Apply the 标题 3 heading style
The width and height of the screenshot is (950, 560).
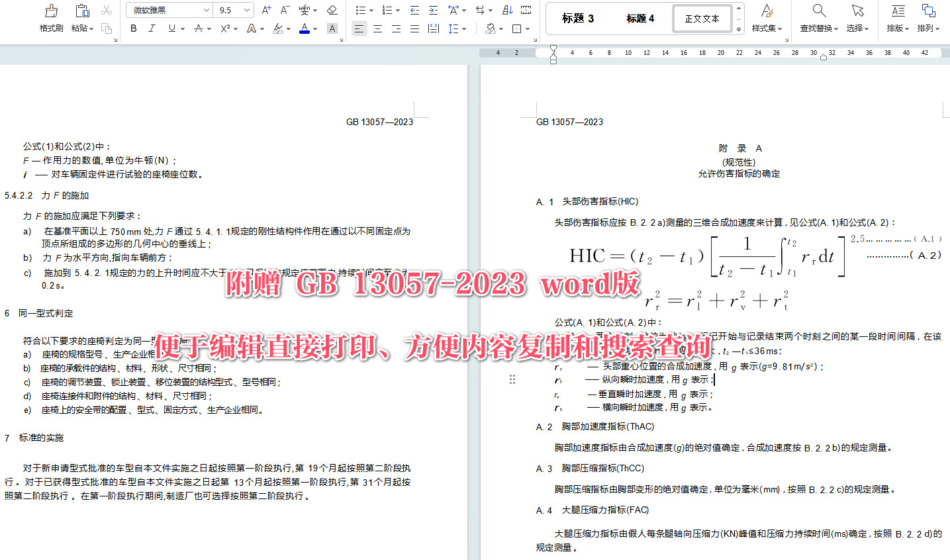tap(576, 18)
